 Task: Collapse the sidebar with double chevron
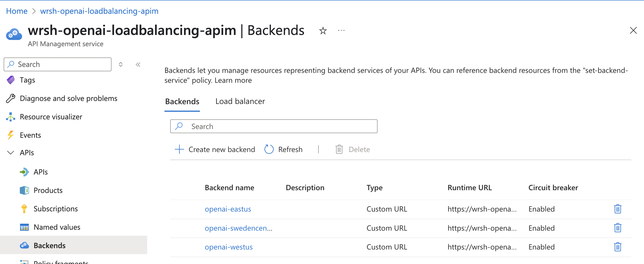coord(138,65)
